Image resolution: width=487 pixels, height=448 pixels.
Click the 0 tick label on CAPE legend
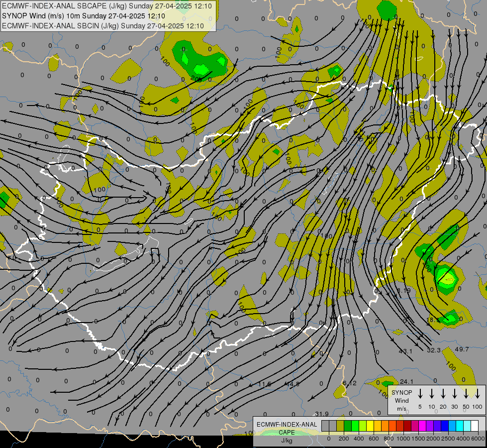pyautogui.click(x=329, y=439)
